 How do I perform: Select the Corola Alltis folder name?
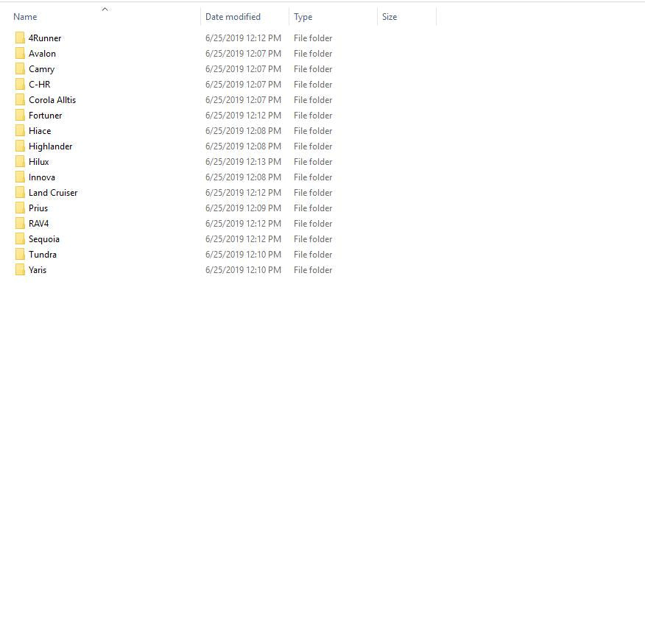pyautogui.click(x=52, y=100)
